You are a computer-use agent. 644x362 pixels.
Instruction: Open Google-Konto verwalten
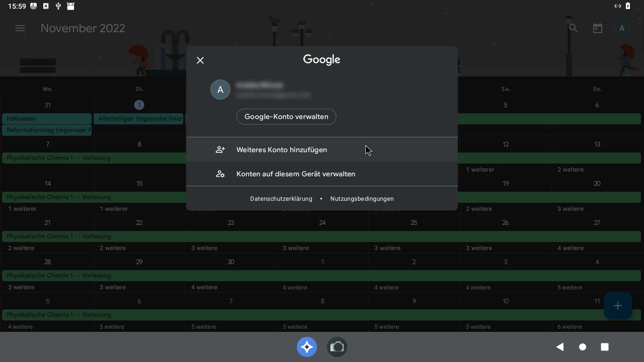286,117
